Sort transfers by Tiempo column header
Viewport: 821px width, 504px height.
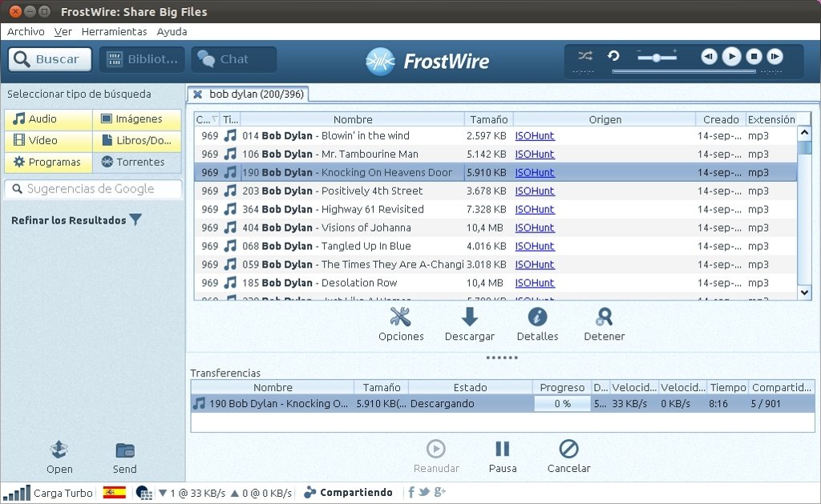(727, 387)
